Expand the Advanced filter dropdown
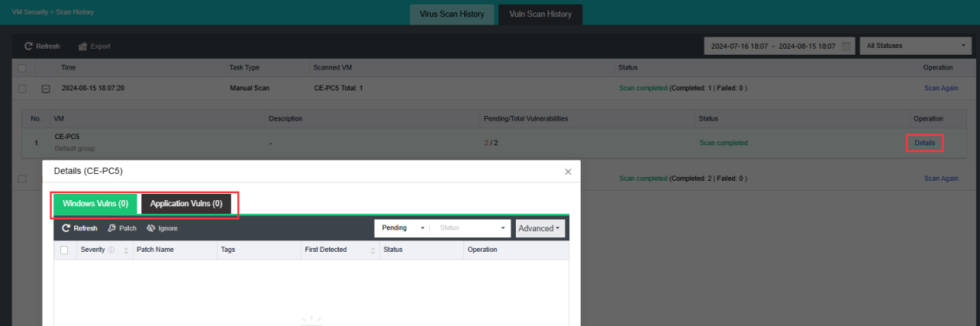This screenshot has width=980, height=326. [x=540, y=229]
